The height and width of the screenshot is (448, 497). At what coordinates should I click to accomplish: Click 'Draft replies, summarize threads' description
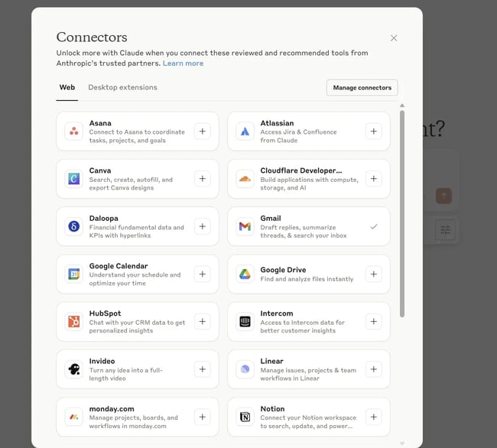(304, 232)
